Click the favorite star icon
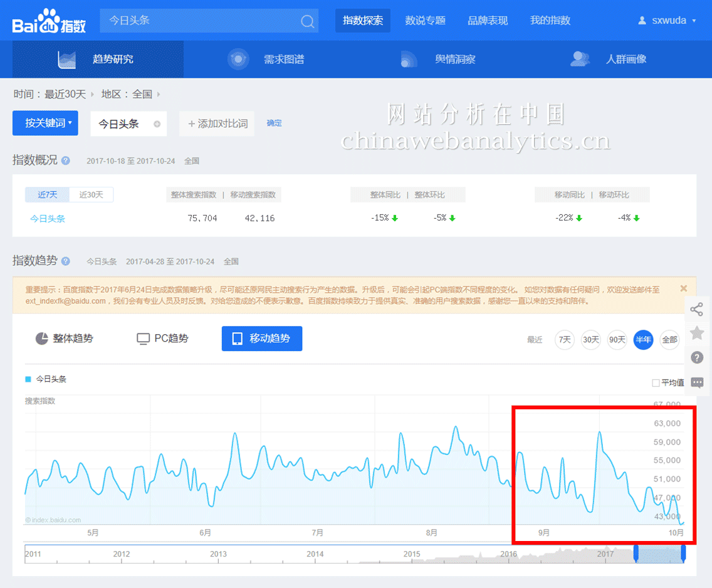 pos(696,333)
